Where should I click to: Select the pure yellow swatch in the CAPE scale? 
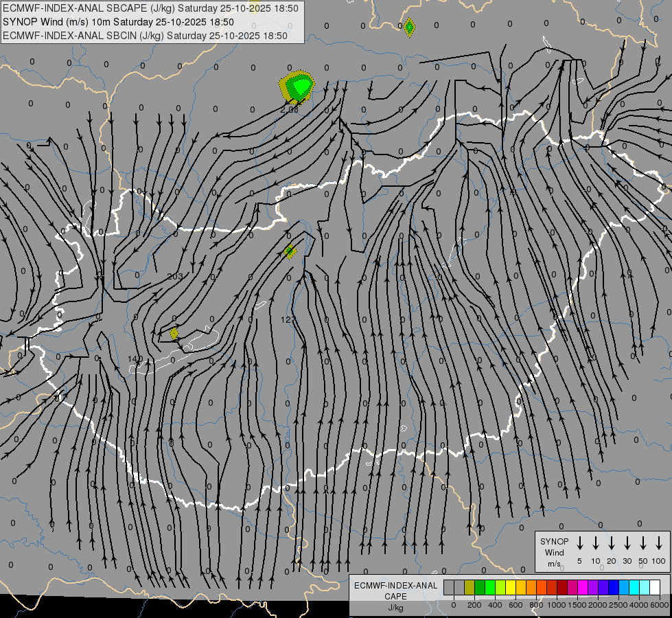coord(511,588)
